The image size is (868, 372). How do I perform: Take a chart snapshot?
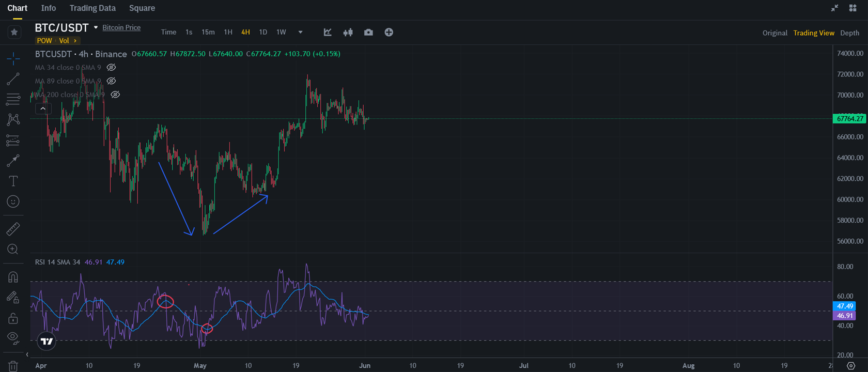point(368,32)
